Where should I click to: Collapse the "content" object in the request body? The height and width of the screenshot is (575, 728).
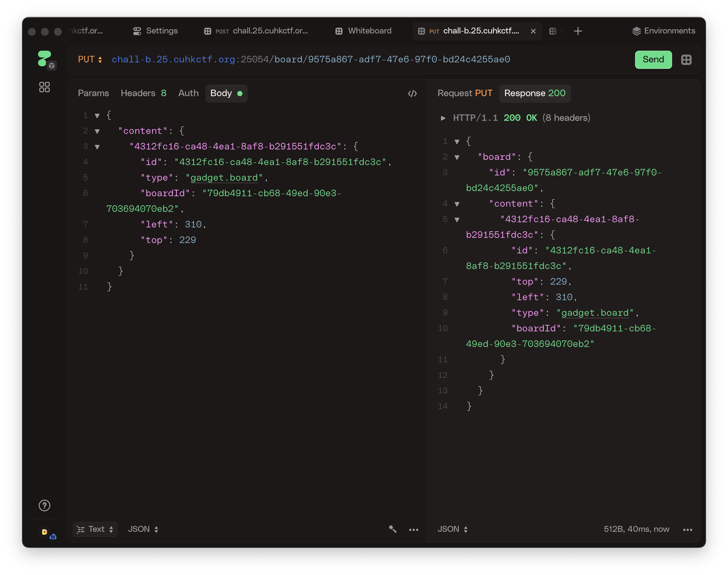point(97,131)
